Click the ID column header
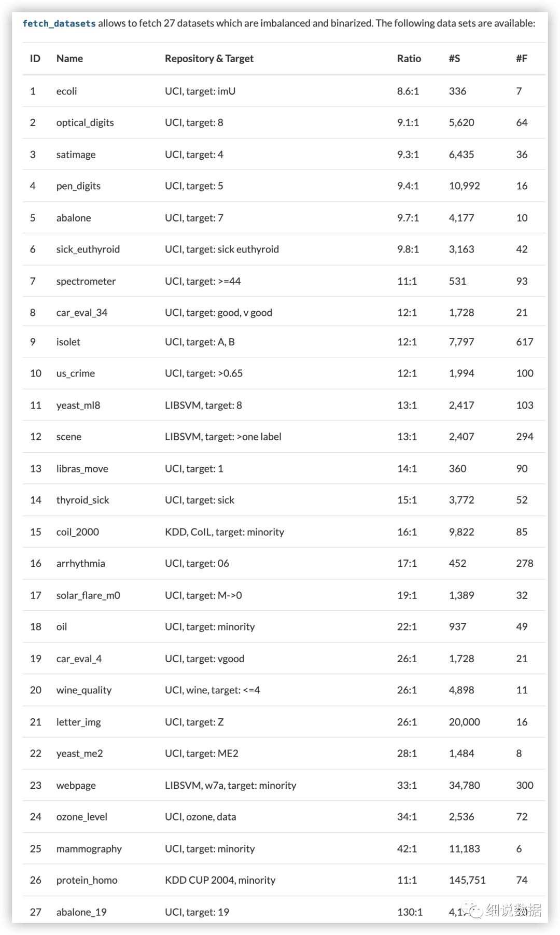 coord(35,59)
